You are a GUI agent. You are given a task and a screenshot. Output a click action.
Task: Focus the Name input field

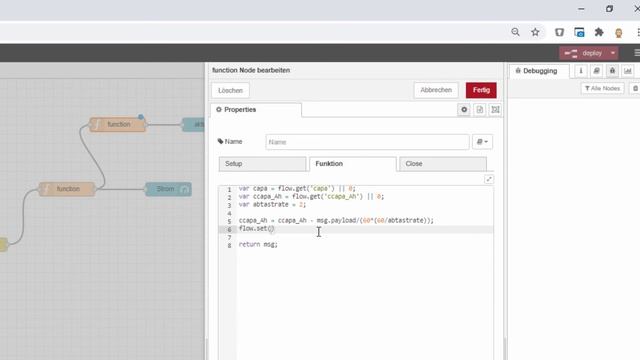pyautogui.click(x=367, y=142)
